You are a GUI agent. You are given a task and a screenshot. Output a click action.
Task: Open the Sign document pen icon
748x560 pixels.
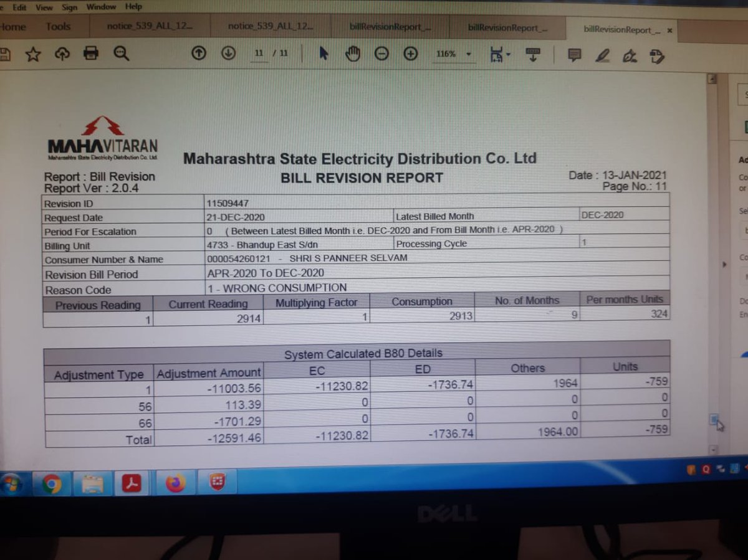630,57
